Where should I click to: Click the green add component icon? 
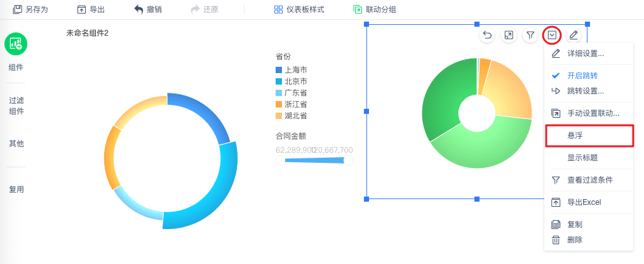16,44
